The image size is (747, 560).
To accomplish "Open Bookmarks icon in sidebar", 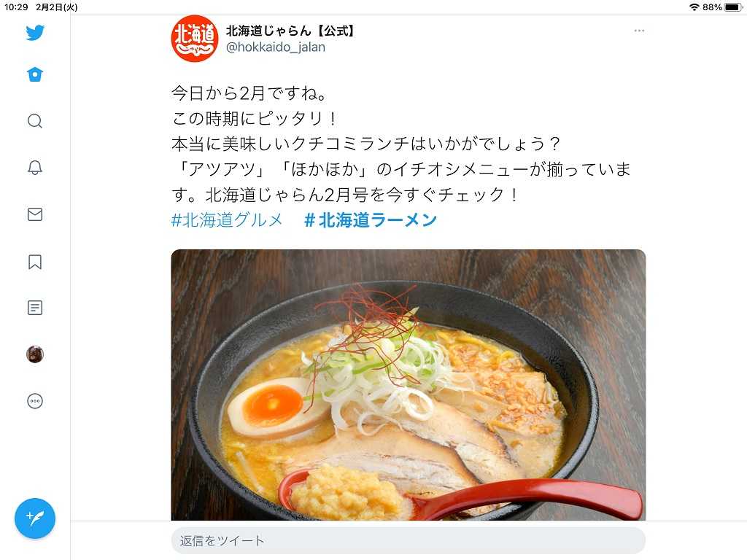I will tap(35, 262).
